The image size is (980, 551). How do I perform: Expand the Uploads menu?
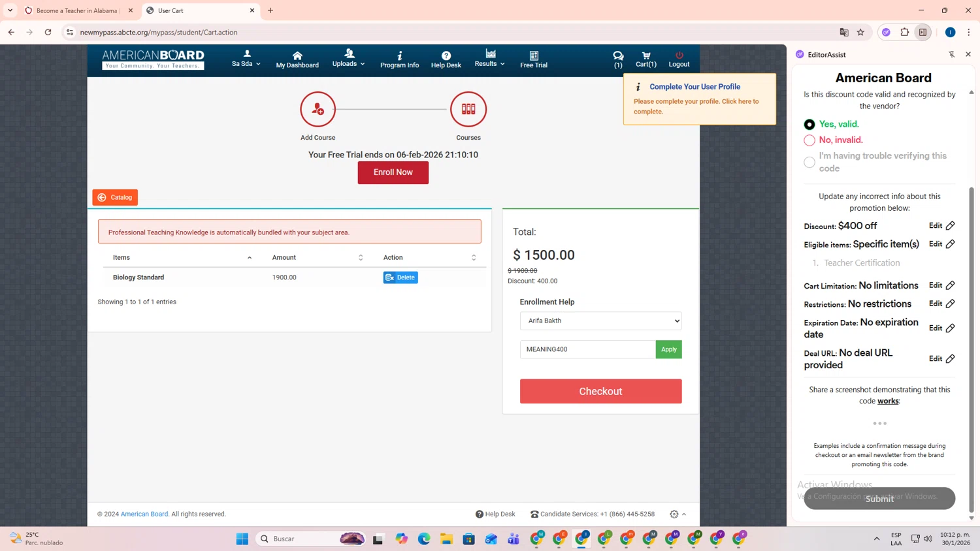coord(348,59)
